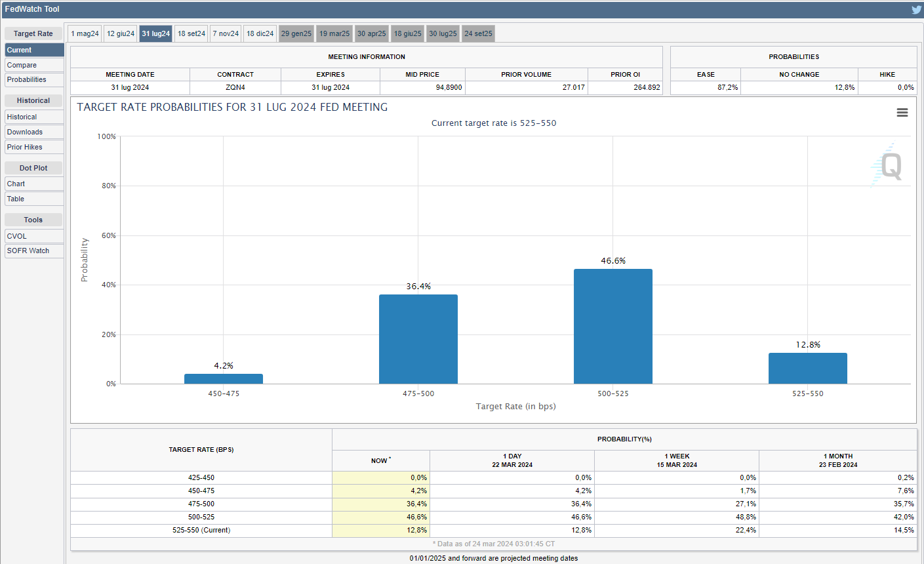924x564 pixels.
Task: Open the Downloads section
Action: 34,132
